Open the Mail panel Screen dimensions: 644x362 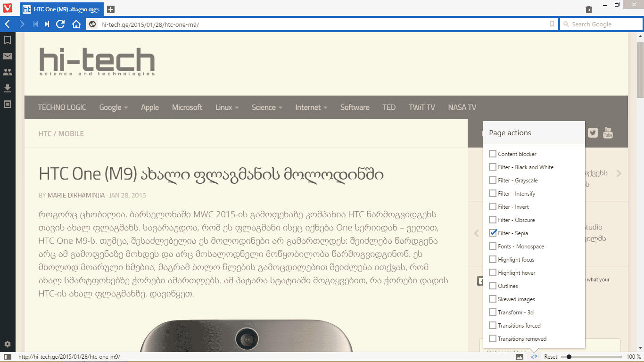click(8, 56)
